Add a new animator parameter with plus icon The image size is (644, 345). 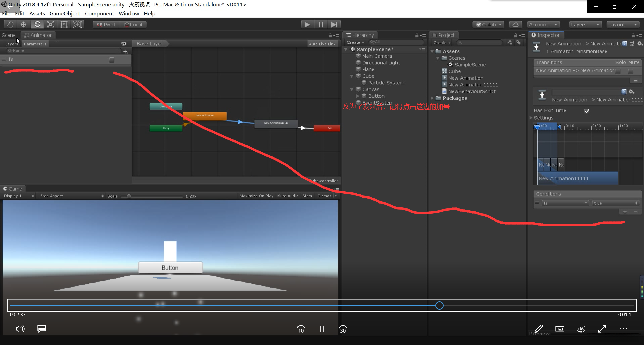[x=125, y=51]
